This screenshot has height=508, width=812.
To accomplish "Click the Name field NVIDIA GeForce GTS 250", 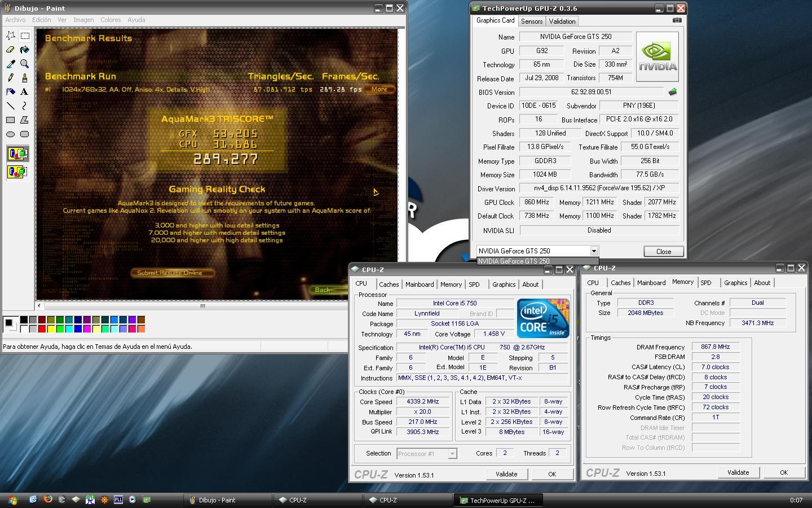I will (x=575, y=37).
